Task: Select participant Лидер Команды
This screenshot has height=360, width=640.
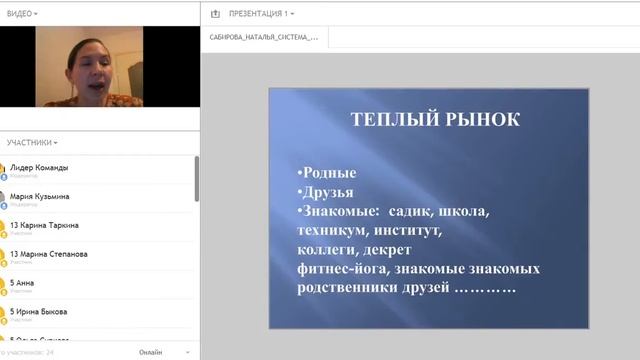Action: point(96,170)
